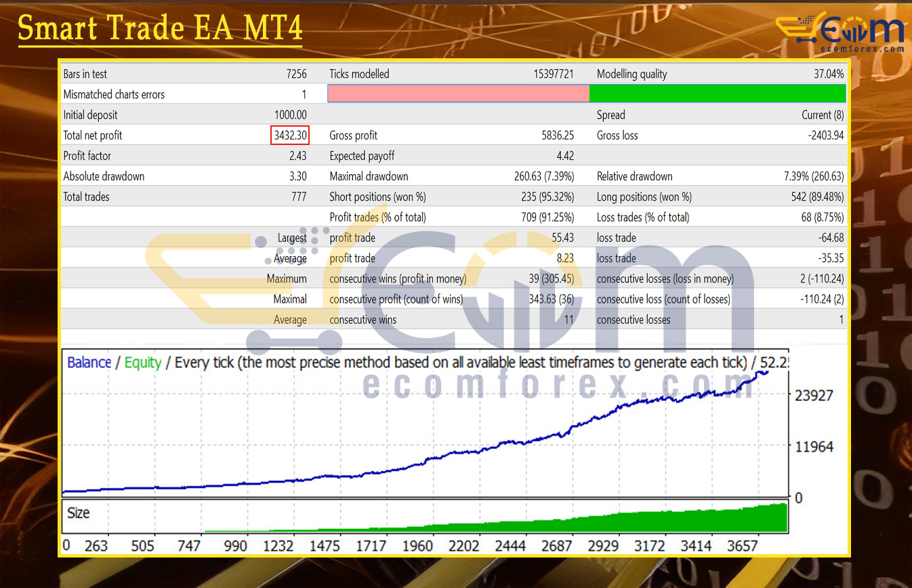Viewport: 912px width, 588px height.
Task: Select the Modelling quality value 37.04%
Action: pos(829,75)
